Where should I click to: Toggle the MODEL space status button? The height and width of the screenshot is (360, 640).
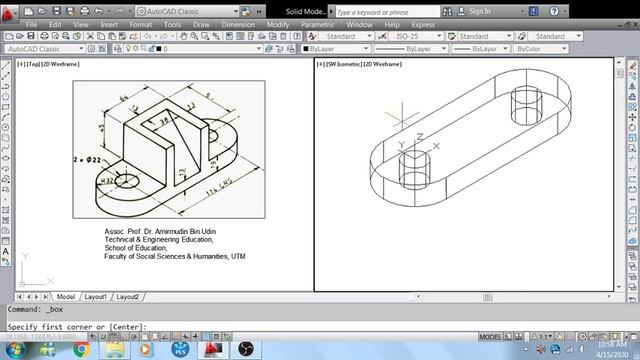click(490, 337)
